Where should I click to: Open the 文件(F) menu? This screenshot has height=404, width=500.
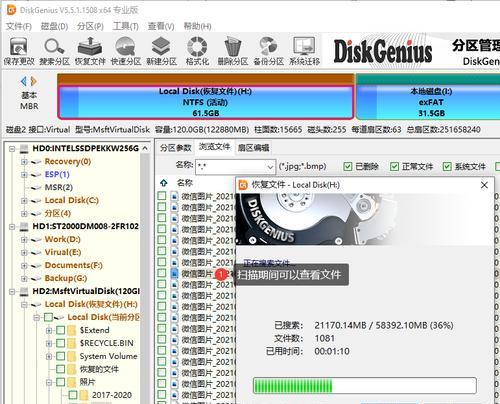(x=19, y=26)
